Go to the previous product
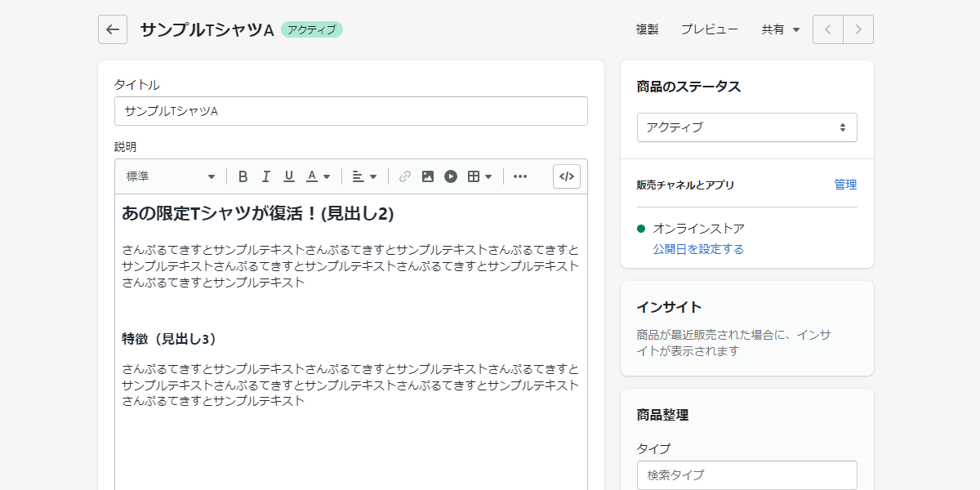The image size is (980, 490). 828,29
